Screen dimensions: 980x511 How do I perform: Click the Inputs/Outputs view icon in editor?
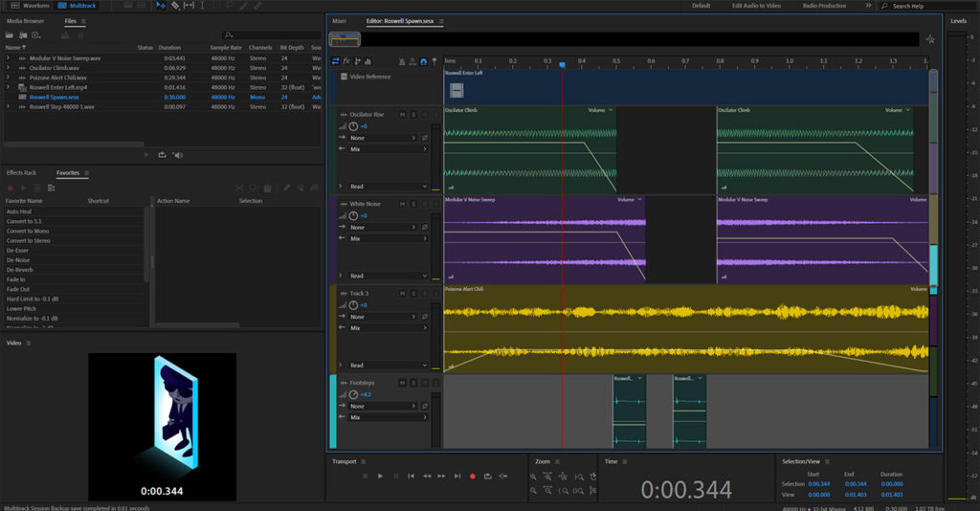coord(336,61)
